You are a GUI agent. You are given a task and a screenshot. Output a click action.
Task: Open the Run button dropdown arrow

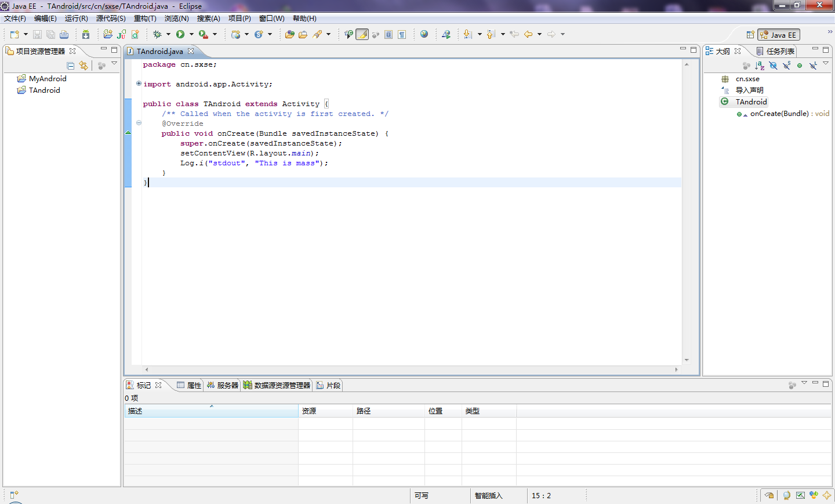click(x=191, y=35)
